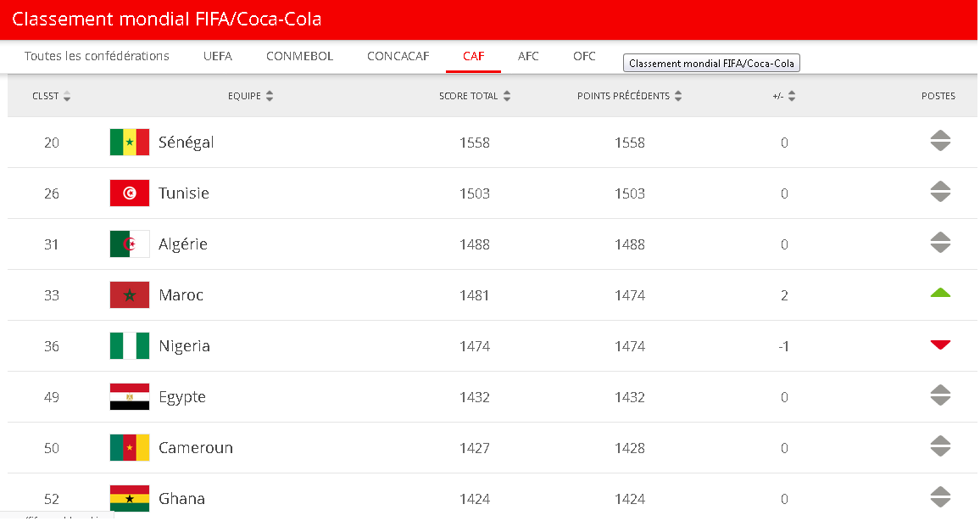
Task: Sort by SCORE TOTAL arrows
Action: pos(507,97)
